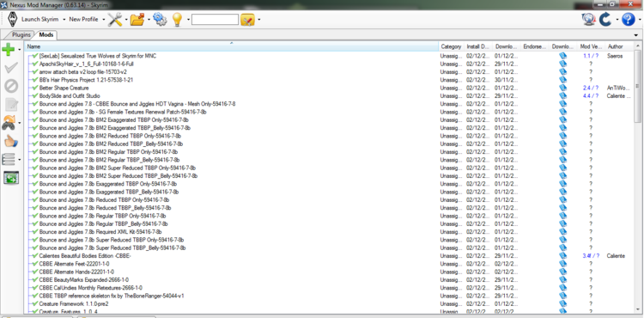This screenshot has width=644, height=318.
Task: Click download icon in CBBE Alternate Feet row
Action: pos(562,264)
